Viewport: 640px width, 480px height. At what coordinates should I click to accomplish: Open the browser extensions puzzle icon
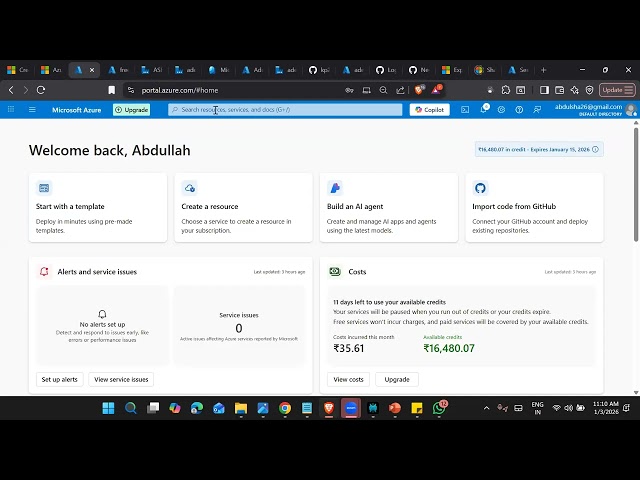pyautogui.click(x=506, y=90)
